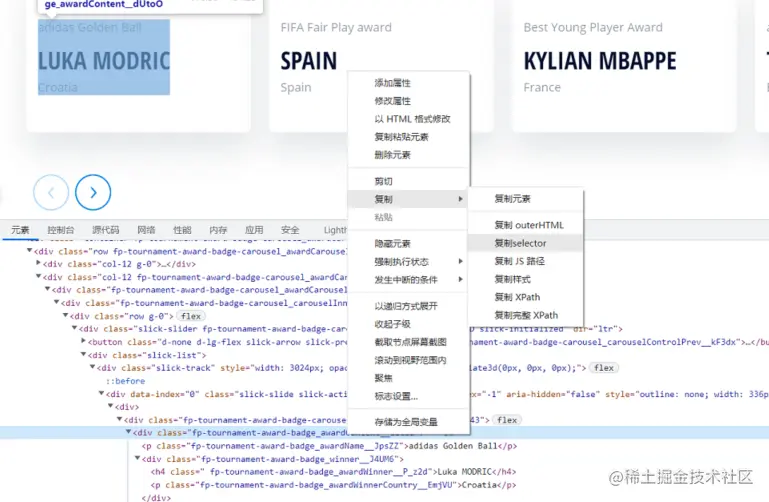Click the SPAIN award winner heading
Viewport: 769px width, 502px height.
coord(308,61)
